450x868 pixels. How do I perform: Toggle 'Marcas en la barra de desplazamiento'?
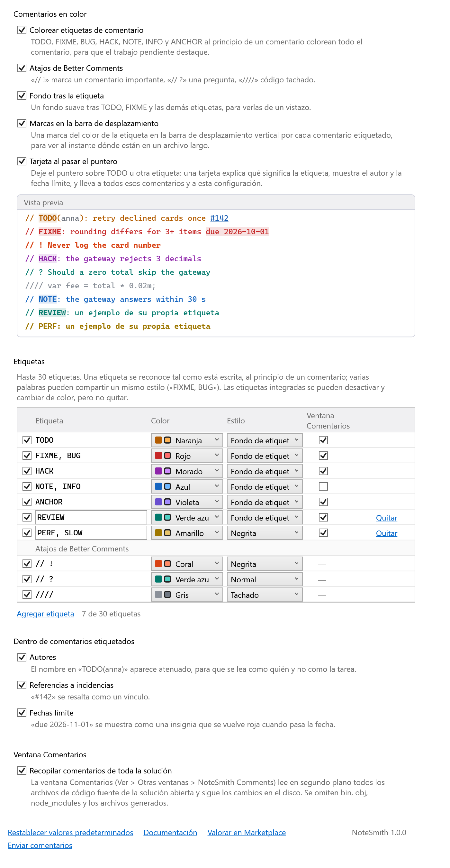coord(22,123)
